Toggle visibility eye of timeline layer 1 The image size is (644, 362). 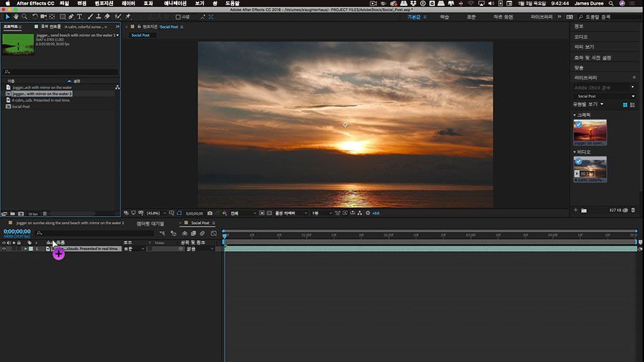click(x=4, y=249)
